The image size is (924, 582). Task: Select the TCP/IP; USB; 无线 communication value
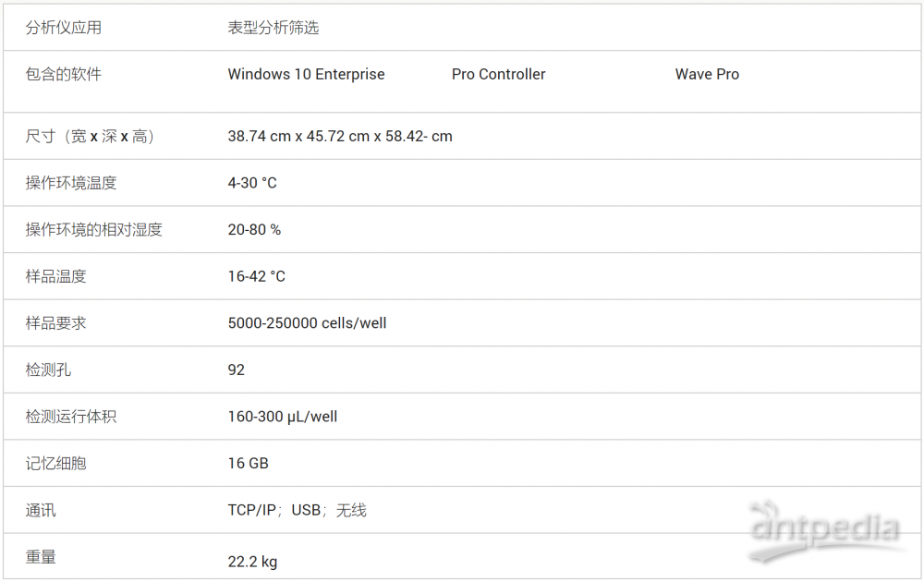tap(297, 510)
